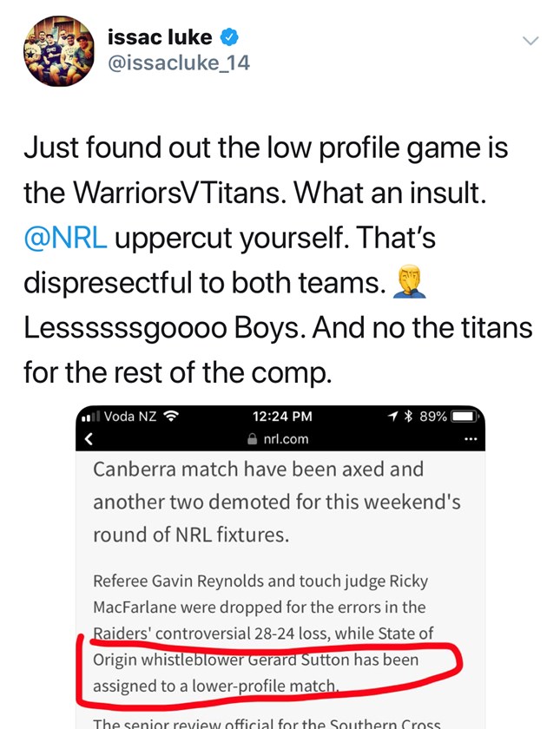This screenshot has height=729, width=560.
Task: Tap the back chevron in browser bar
Action: tap(88, 439)
